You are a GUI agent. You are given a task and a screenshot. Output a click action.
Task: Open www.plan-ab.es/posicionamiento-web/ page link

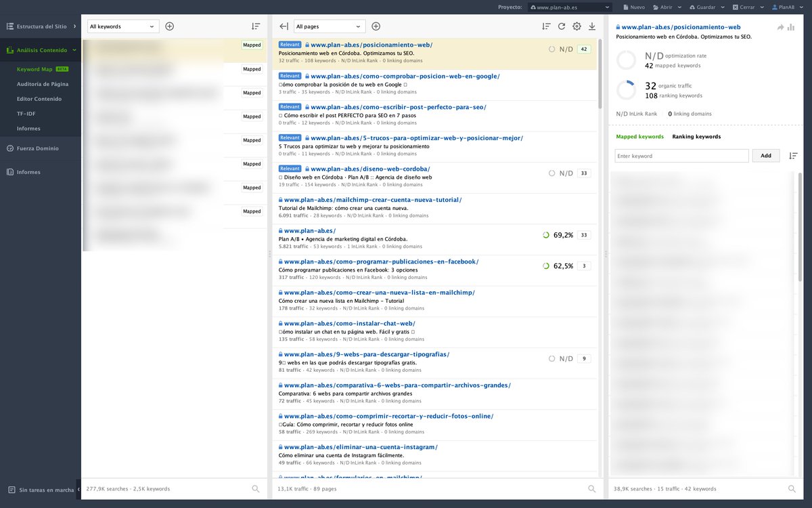(x=371, y=45)
